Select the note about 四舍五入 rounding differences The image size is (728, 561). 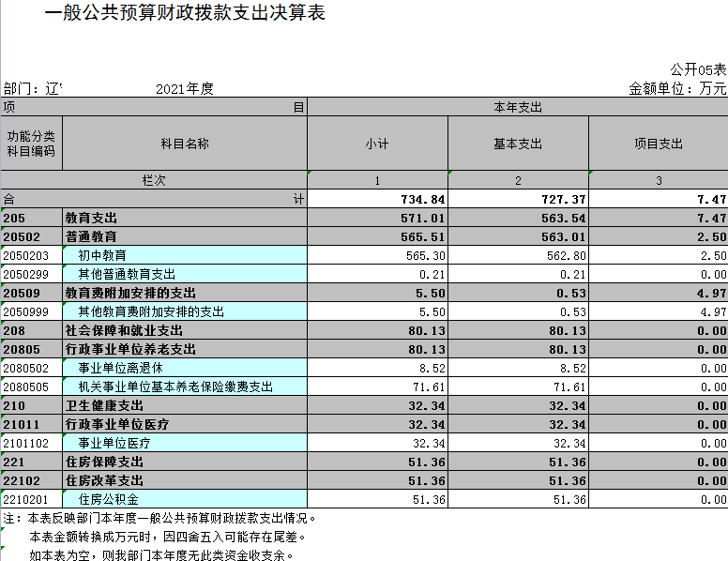pos(168,537)
